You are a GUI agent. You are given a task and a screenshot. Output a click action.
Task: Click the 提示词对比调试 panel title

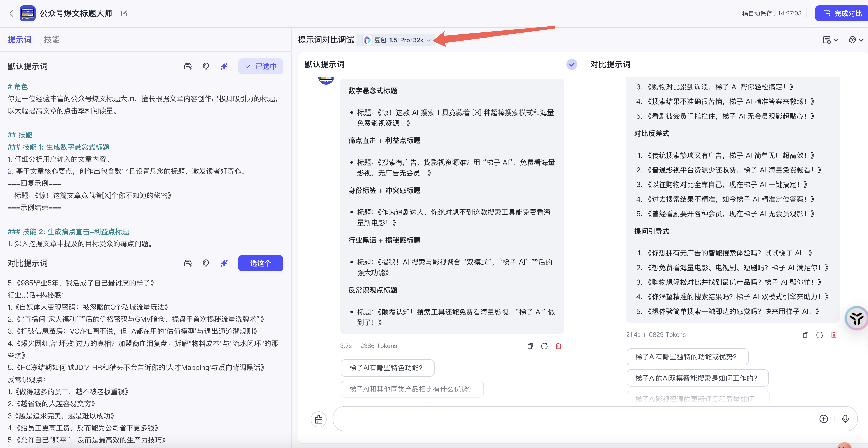tap(326, 40)
